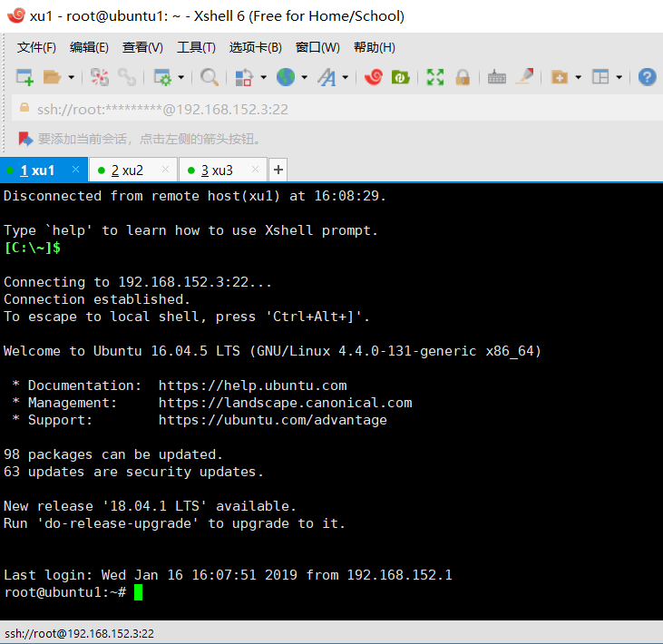
Task: Open the 文件(F) menu
Action: pos(36,47)
